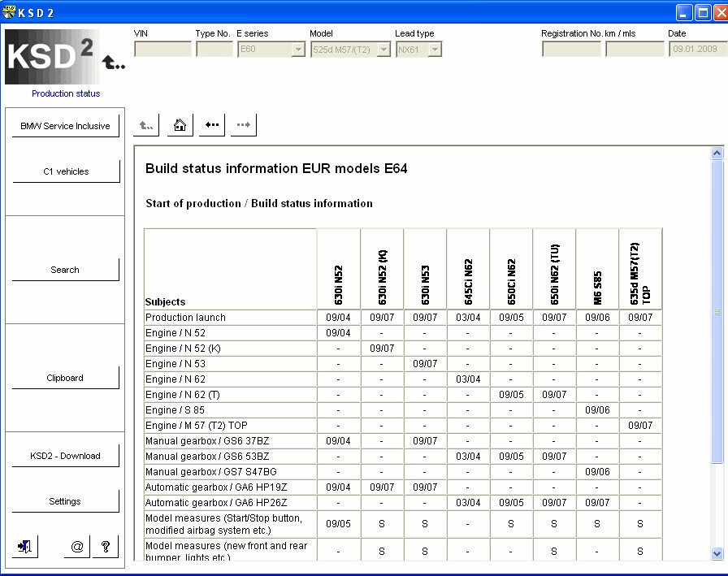Viewport: 728px width, 576px height.
Task: Click the Type No. input field
Action: coord(214,50)
